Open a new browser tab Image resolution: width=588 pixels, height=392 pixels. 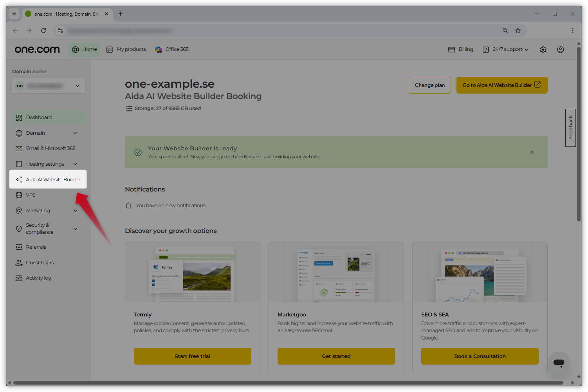(121, 14)
